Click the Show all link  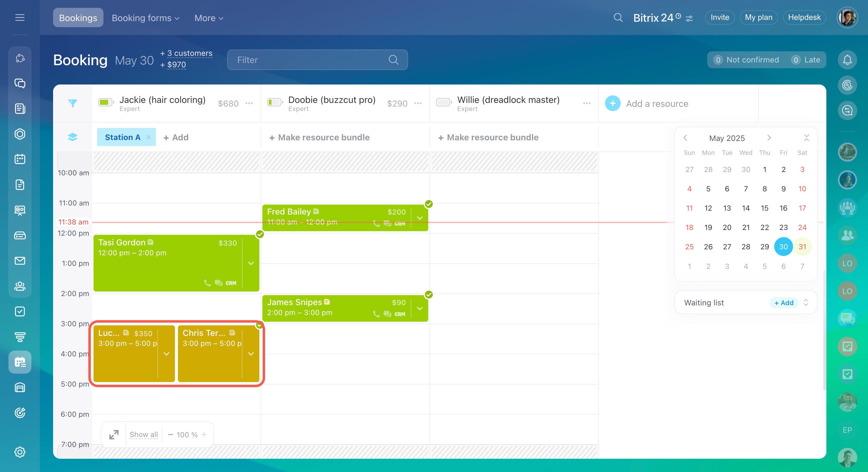pos(144,435)
